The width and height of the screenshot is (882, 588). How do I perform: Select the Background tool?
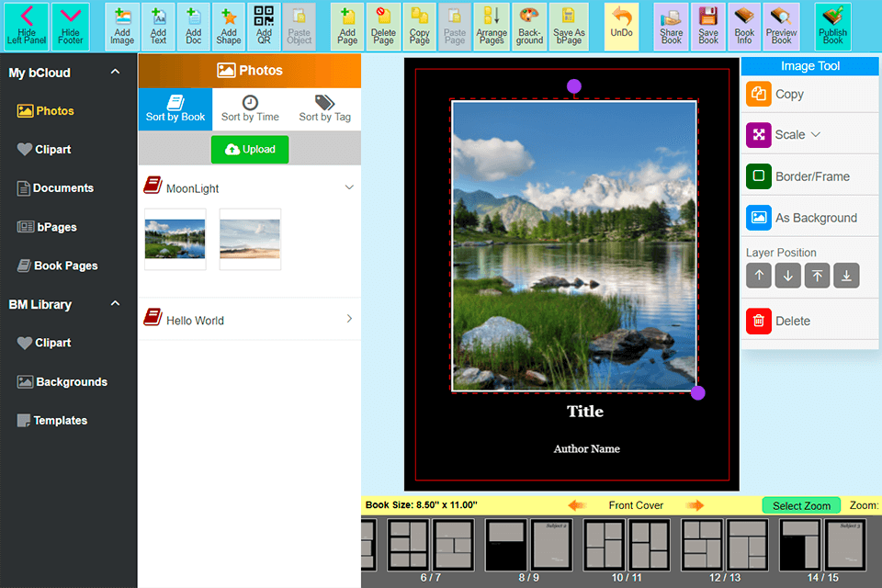coord(529,26)
